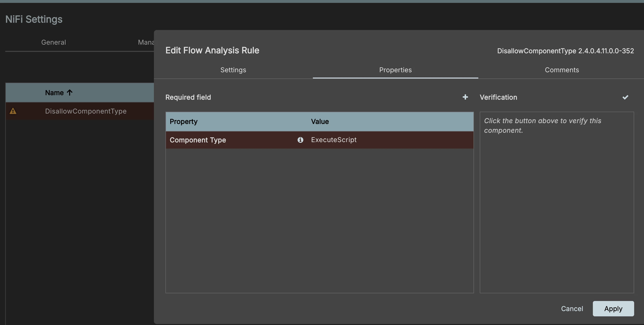The width and height of the screenshot is (644, 325).
Task: Open the General tab in NiFi Settings
Action: tap(54, 42)
